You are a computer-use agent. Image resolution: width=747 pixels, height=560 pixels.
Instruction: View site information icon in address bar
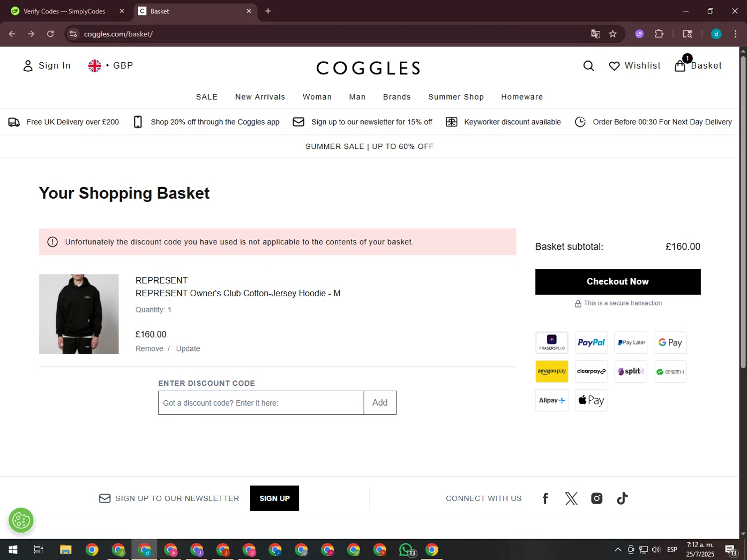pos(73,34)
